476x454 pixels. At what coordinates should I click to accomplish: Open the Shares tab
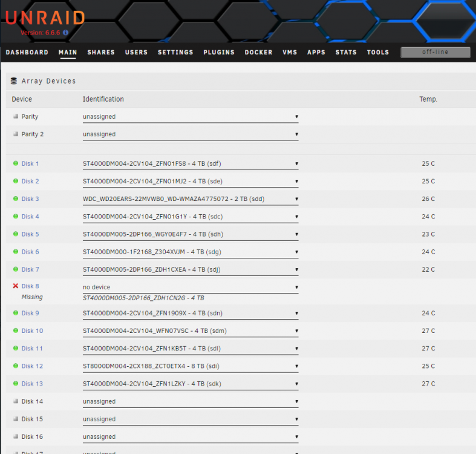tap(101, 52)
